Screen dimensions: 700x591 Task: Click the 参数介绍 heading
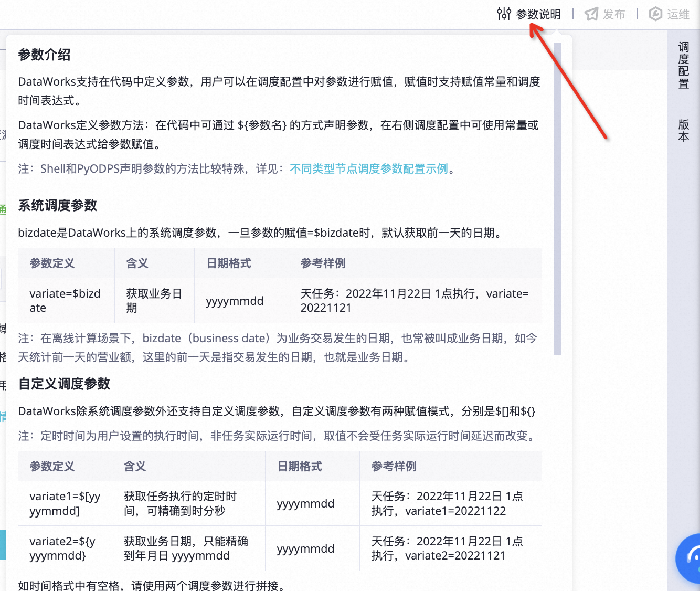[44, 55]
